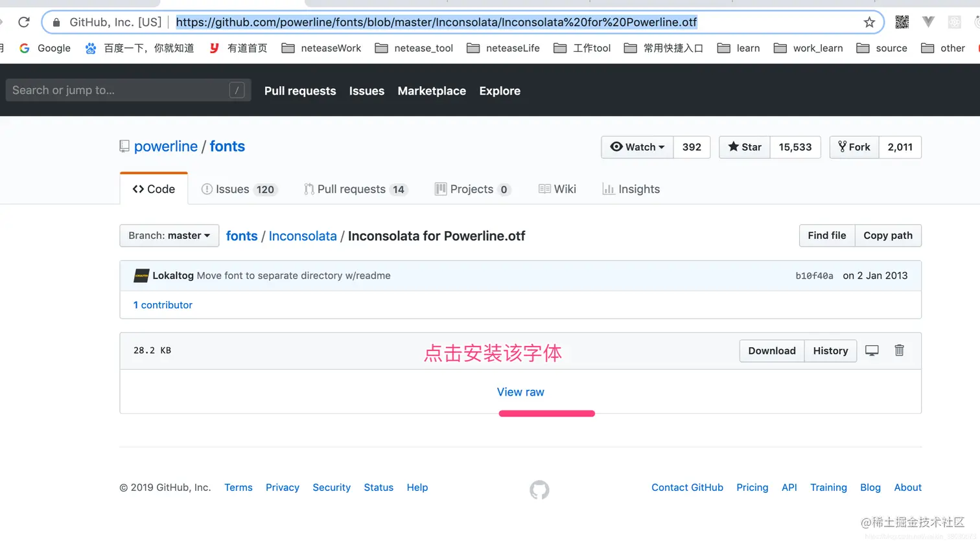The image size is (980, 544).
Task: Open the powerline owner link
Action: point(166,146)
